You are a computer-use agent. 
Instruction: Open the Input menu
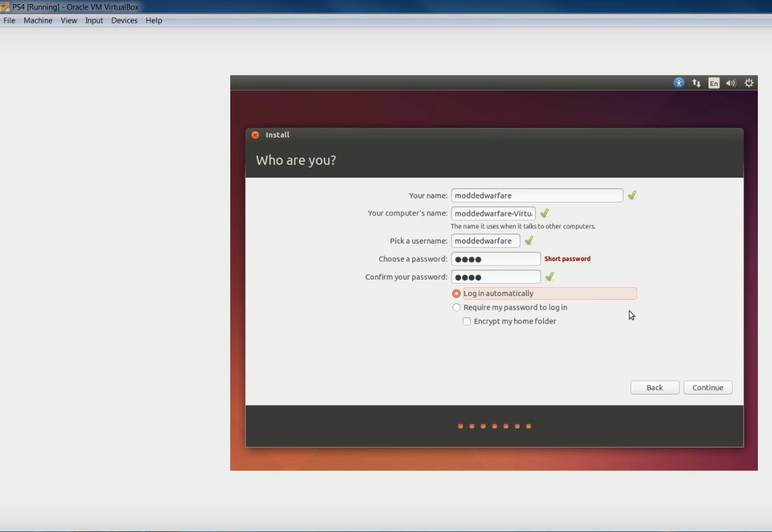pos(94,20)
